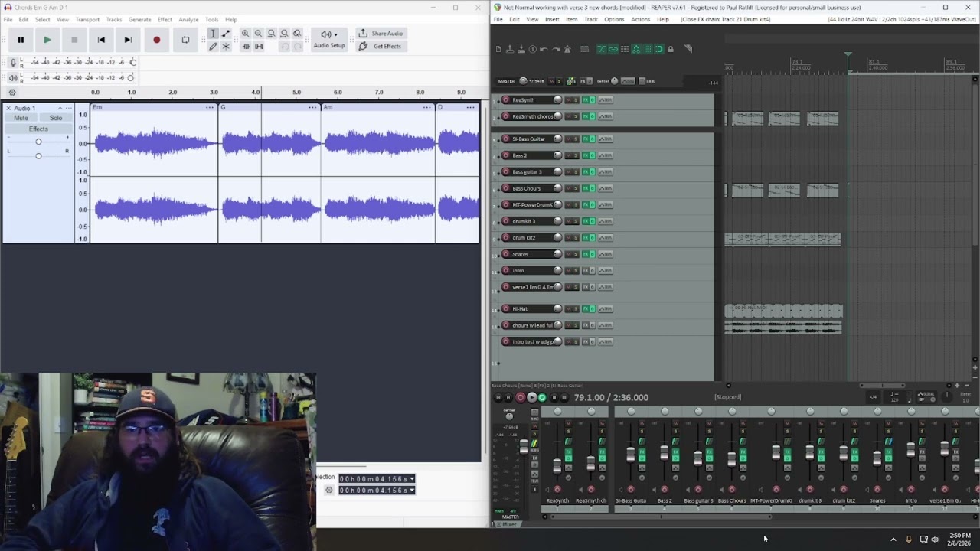This screenshot has height=551, width=980.
Task: Open the second selection time format dropdown
Action: [412, 490]
